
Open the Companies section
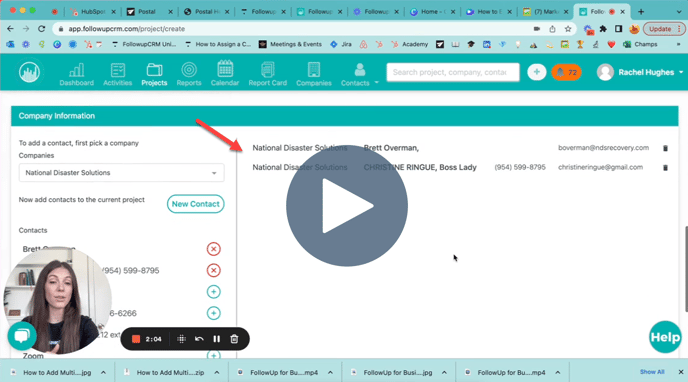point(314,74)
